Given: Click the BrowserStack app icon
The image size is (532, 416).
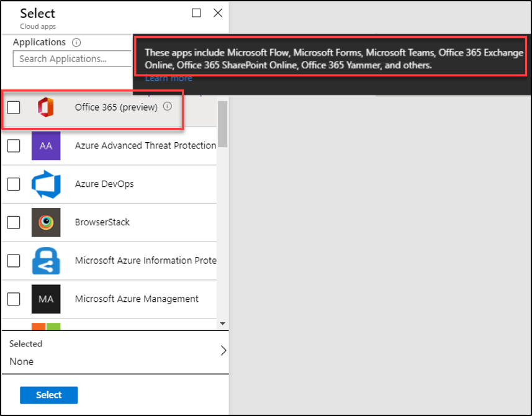Looking at the screenshot, I should click(x=46, y=222).
